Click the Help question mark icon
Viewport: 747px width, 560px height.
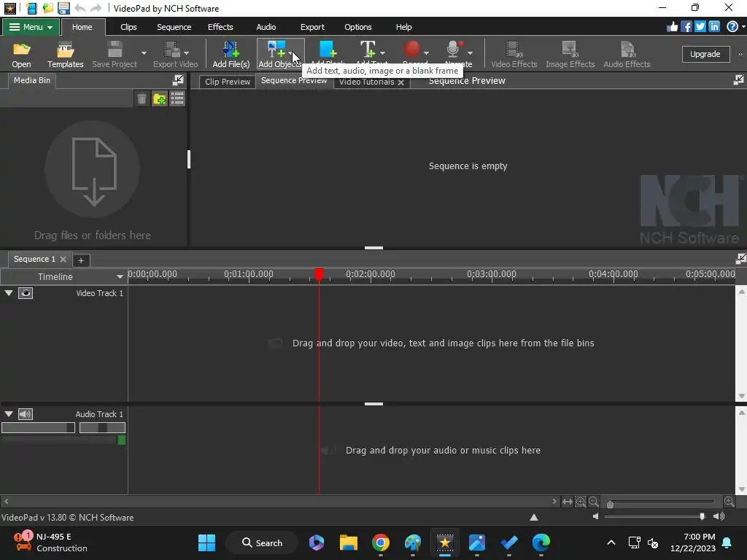pyautogui.click(x=732, y=27)
